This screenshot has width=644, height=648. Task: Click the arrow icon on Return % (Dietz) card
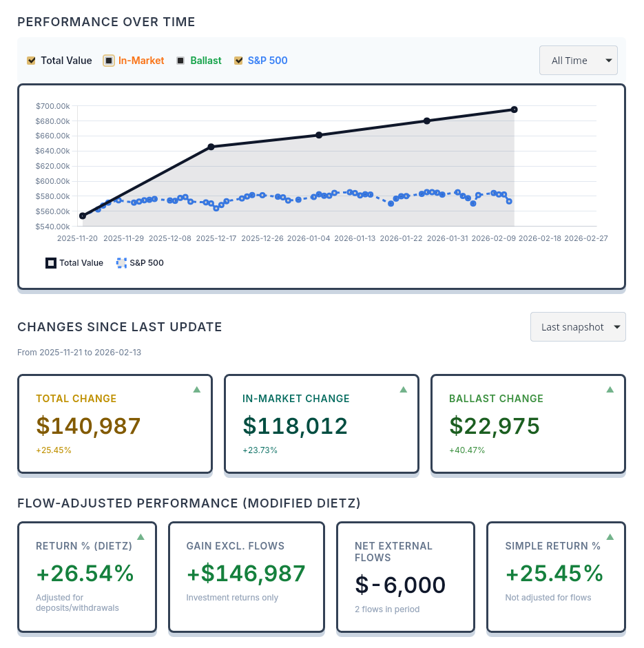[142, 536]
